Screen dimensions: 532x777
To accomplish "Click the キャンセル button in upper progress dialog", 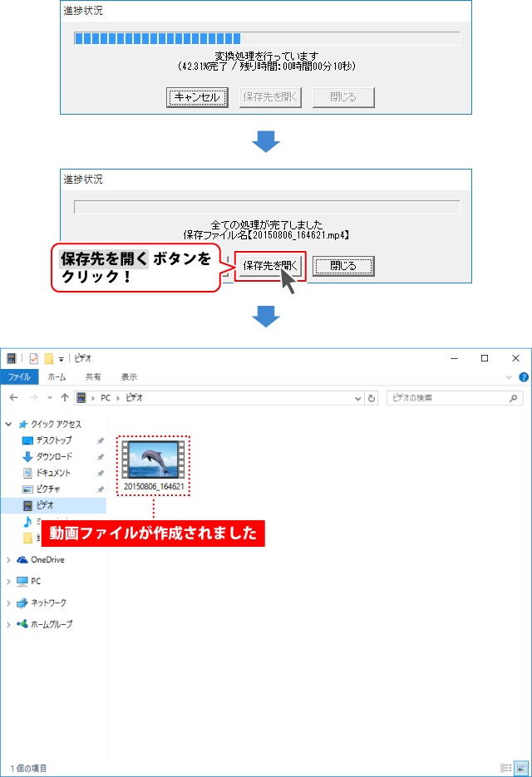I will [197, 97].
